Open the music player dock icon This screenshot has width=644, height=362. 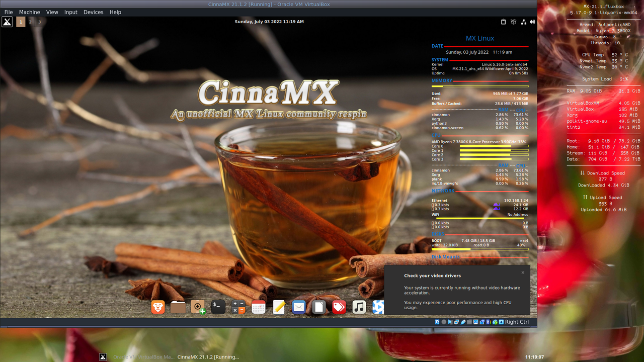click(359, 307)
